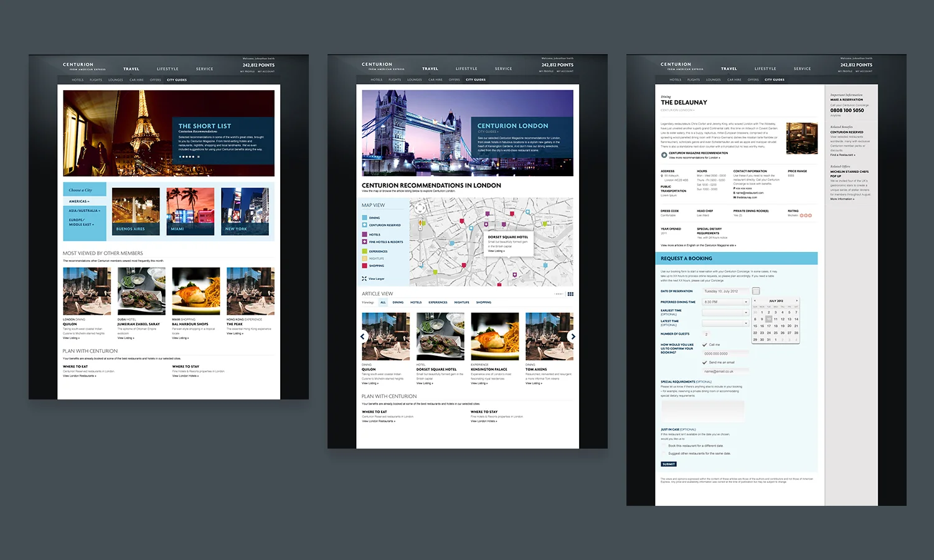Screen dimensions: 934x560
Task: Toggle Hotels purple legend square in Map View
Action: point(364,235)
